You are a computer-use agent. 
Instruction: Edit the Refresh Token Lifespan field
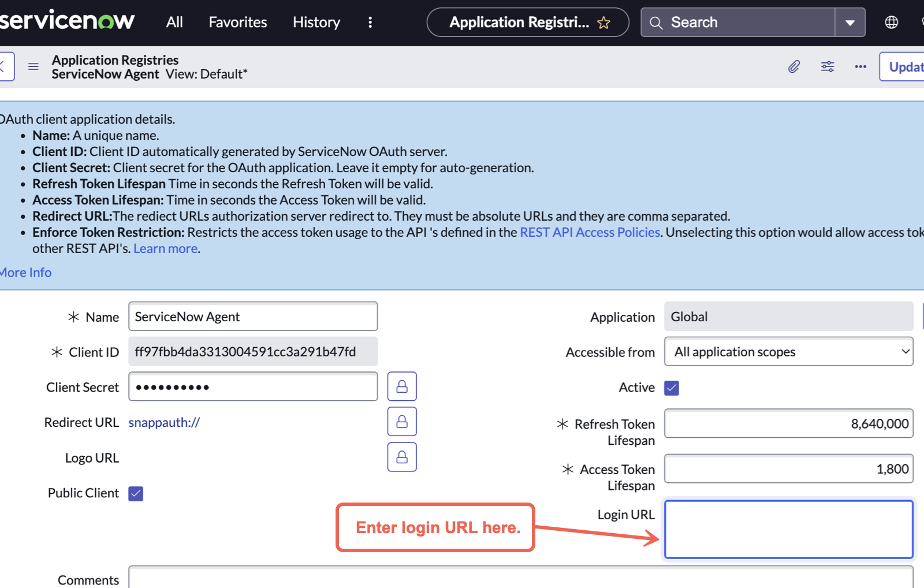pos(789,423)
